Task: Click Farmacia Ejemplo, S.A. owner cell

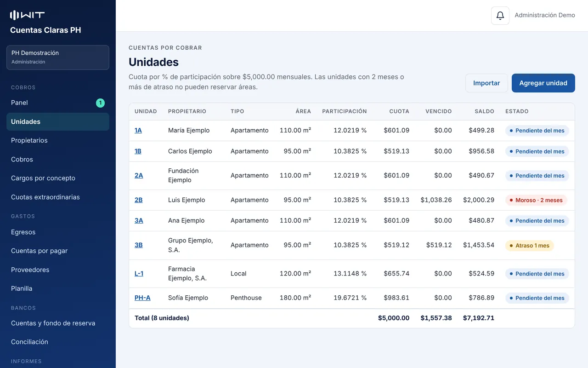Action: click(x=187, y=274)
